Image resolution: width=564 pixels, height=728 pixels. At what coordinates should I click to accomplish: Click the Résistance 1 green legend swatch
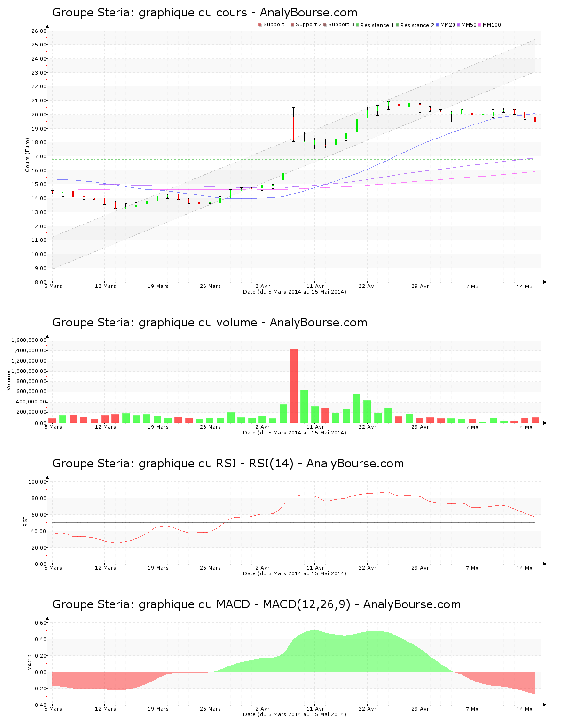tap(357, 25)
